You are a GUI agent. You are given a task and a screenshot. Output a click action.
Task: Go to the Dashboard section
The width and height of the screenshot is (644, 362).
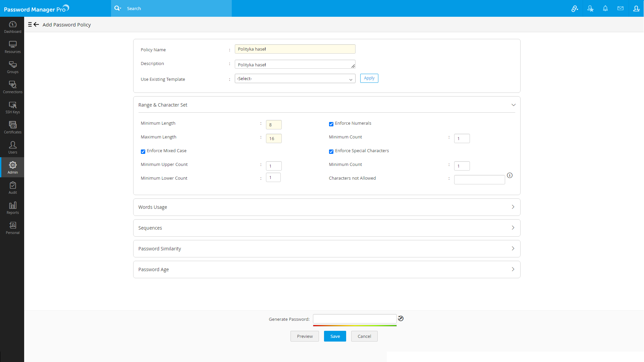[12, 27]
